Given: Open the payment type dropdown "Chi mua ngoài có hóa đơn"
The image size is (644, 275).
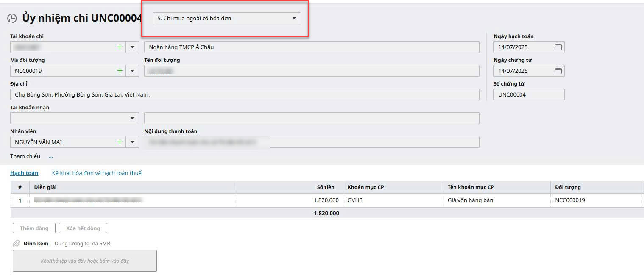Looking at the screenshot, I should (226, 19).
